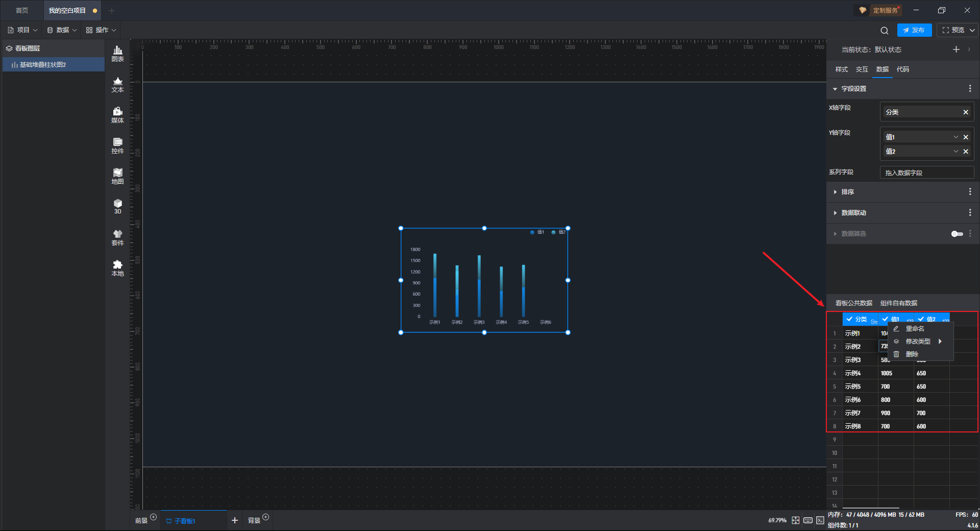Open the 操作 dropdown menu
The width and height of the screenshot is (980, 531).
(101, 30)
